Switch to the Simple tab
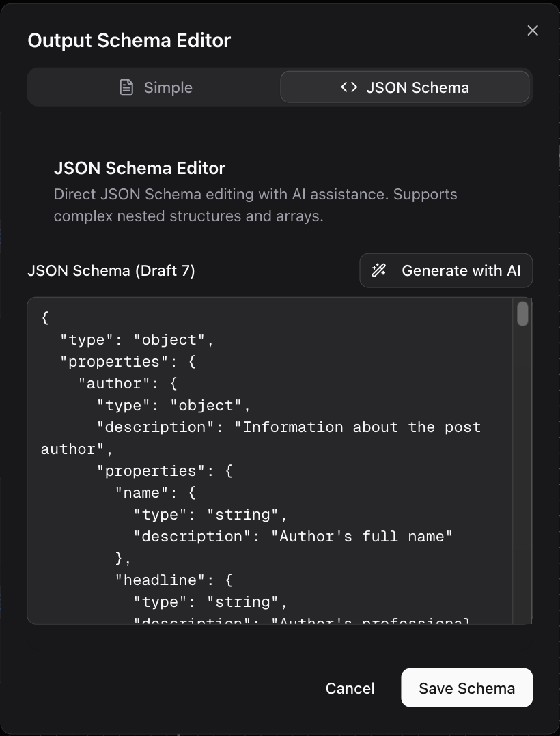This screenshot has width=560, height=736. tap(167, 87)
